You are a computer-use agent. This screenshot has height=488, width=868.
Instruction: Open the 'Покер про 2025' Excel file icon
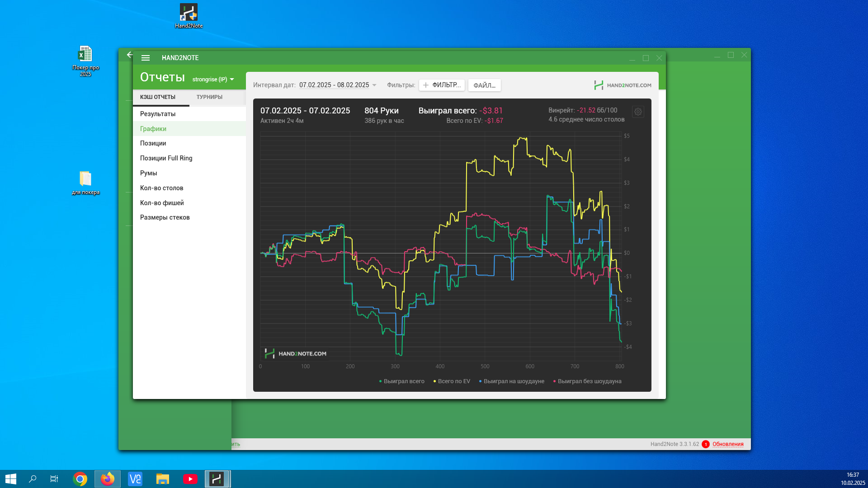click(x=85, y=61)
